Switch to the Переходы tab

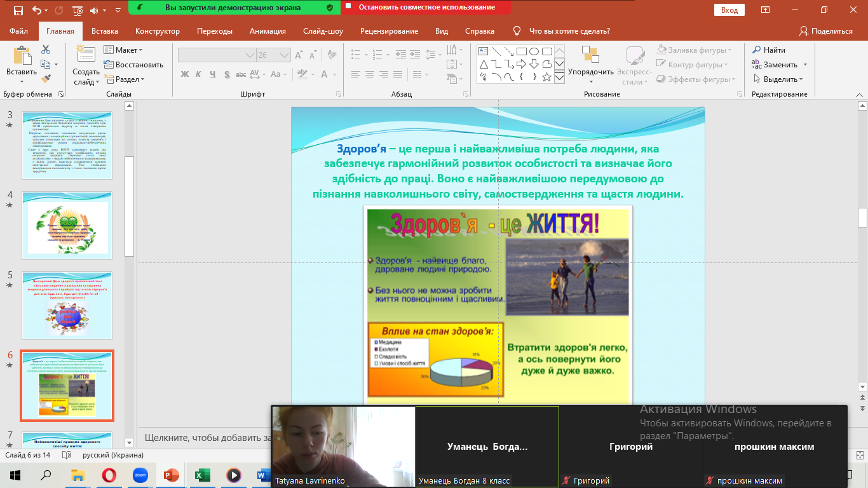point(215,31)
